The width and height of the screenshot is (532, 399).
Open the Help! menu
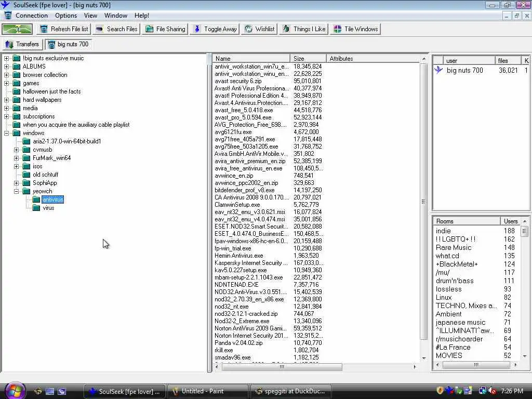141,16
